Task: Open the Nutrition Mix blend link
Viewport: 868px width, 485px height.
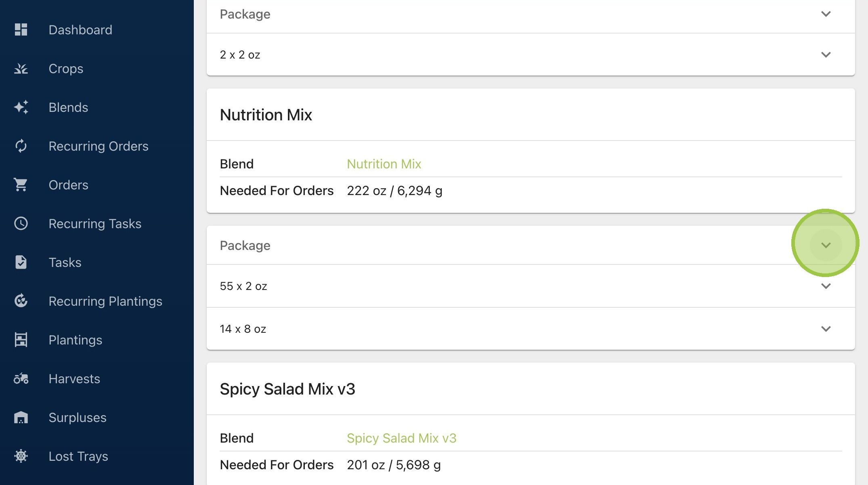Action: click(x=384, y=164)
